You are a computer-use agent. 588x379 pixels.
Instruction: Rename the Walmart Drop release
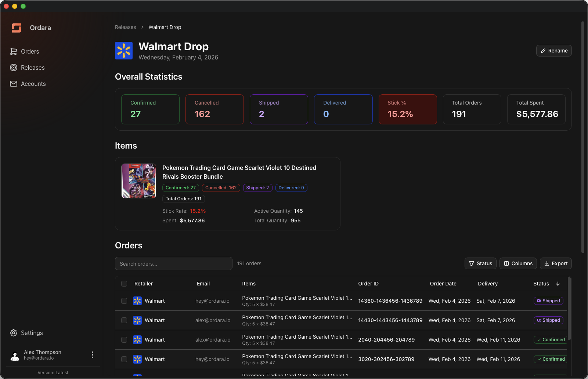point(554,51)
